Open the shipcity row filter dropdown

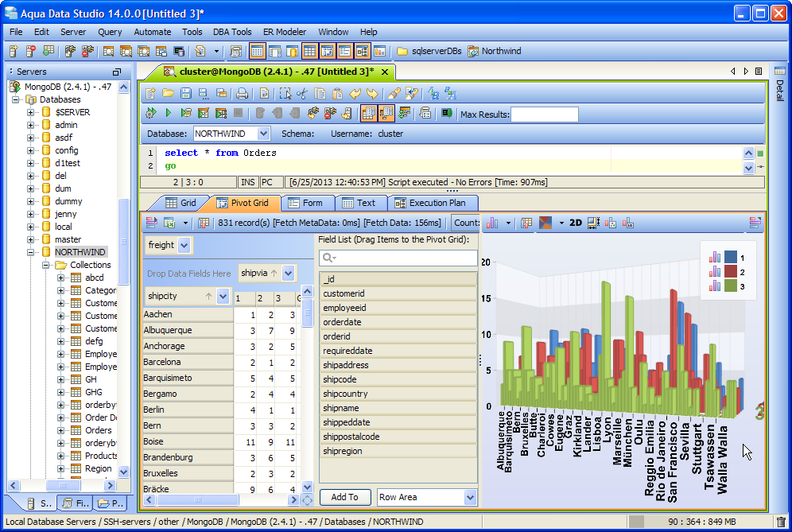pyautogui.click(x=223, y=296)
